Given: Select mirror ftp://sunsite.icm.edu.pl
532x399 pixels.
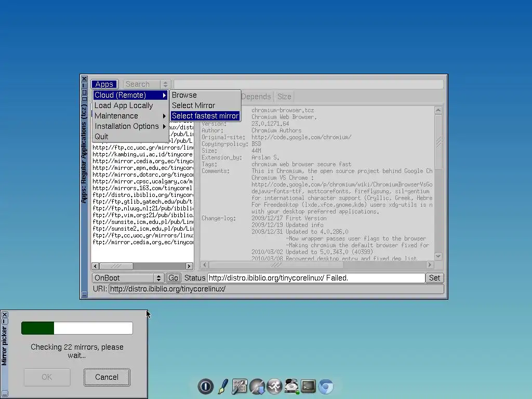Looking at the screenshot, I should pyautogui.click(x=142, y=222).
